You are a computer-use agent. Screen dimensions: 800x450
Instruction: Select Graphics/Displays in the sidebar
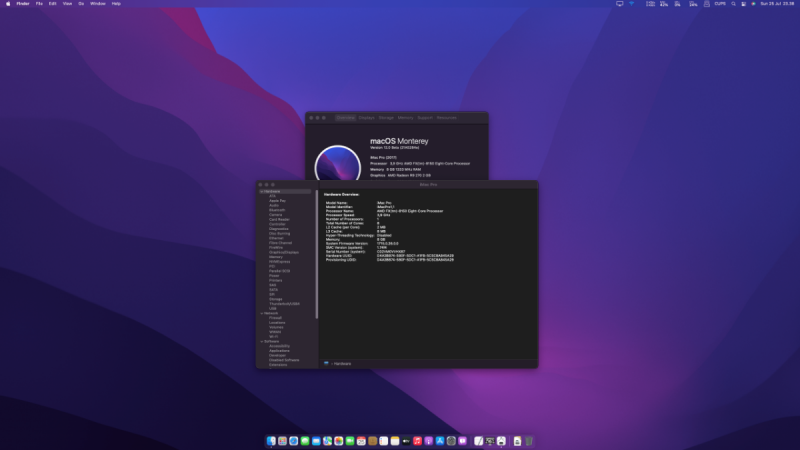click(283, 252)
